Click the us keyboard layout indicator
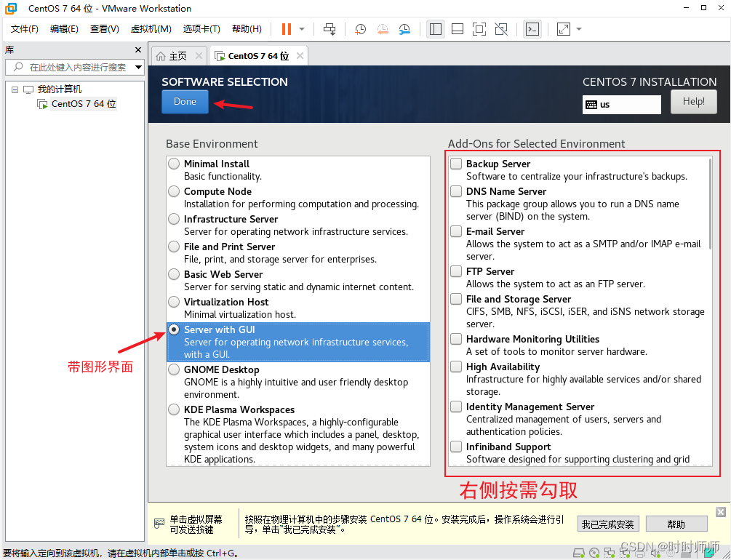Screen dimensions: 731x560 (621, 105)
